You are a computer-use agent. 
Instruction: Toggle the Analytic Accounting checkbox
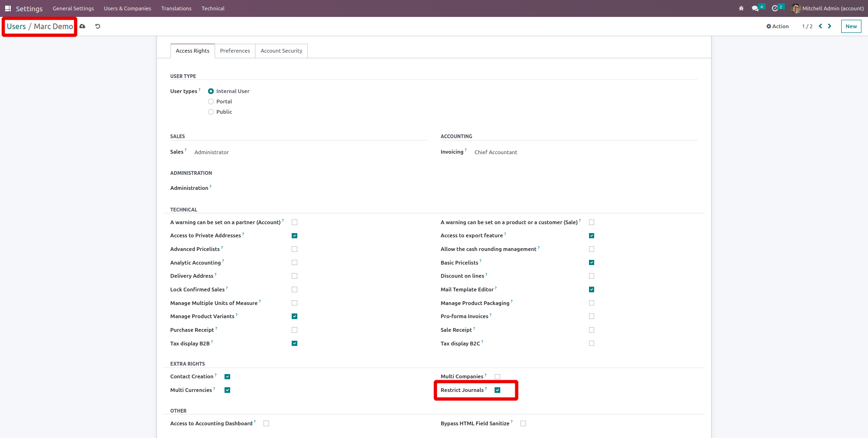pyautogui.click(x=294, y=263)
